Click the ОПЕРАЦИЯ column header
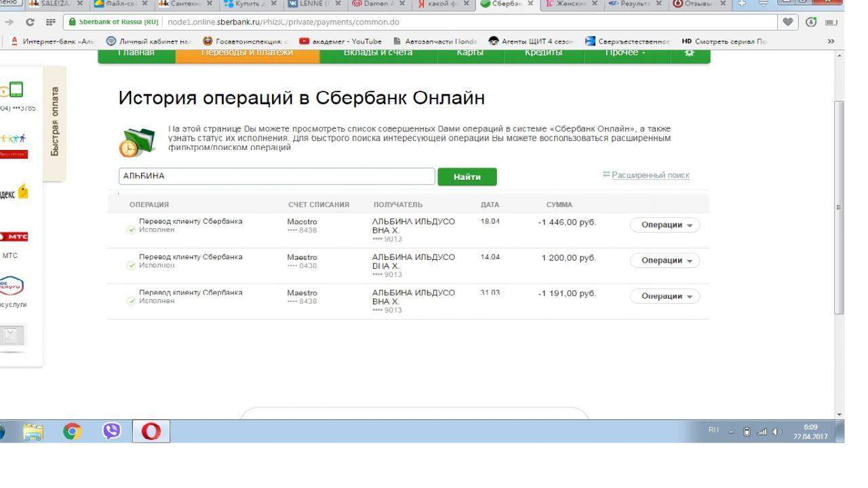 (149, 204)
